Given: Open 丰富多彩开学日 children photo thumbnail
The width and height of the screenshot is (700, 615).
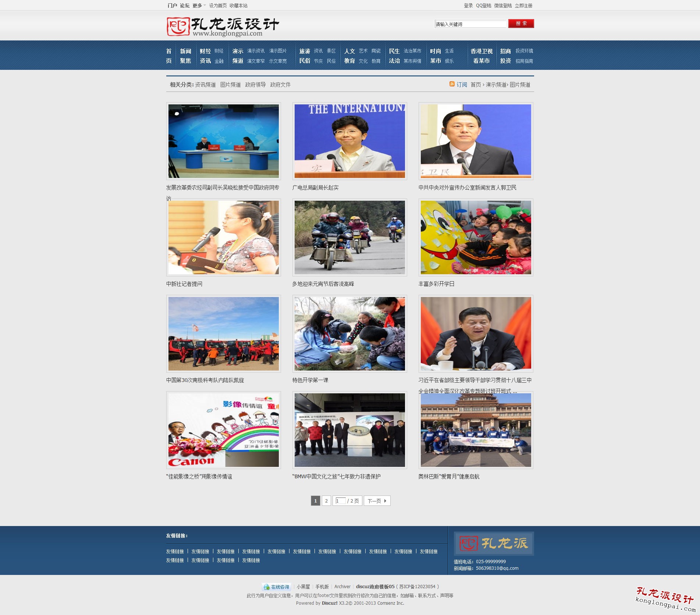Looking at the screenshot, I should click(476, 237).
